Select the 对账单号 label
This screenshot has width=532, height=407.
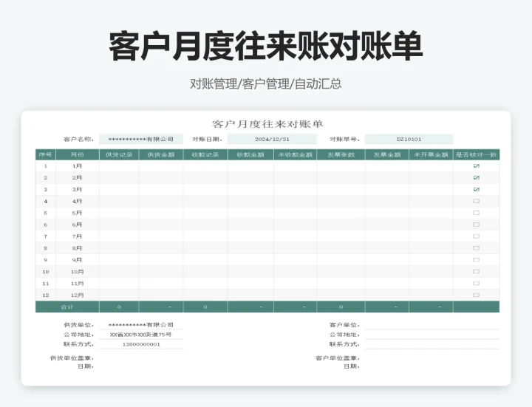tap(345, 139)
